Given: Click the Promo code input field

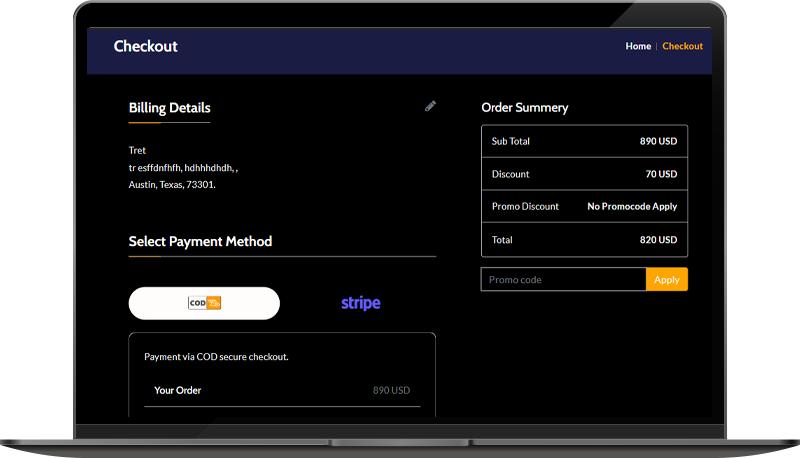Looking at the screenshot, I should click(x=563, y=279).
